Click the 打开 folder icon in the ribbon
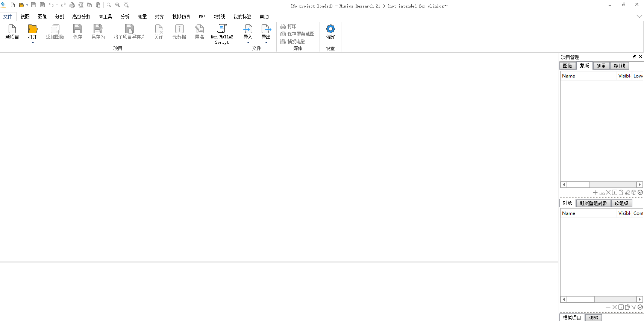The height and width of the screenshot is (321, 644). coord(33,29)
